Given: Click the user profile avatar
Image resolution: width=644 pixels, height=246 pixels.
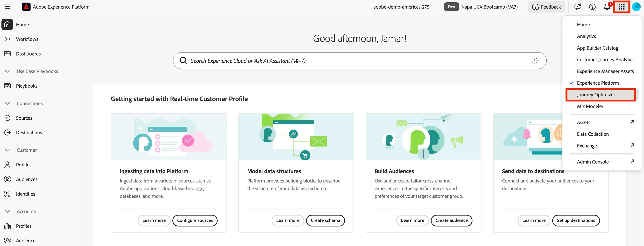Looking at the screenshot, I should point(636,7).
